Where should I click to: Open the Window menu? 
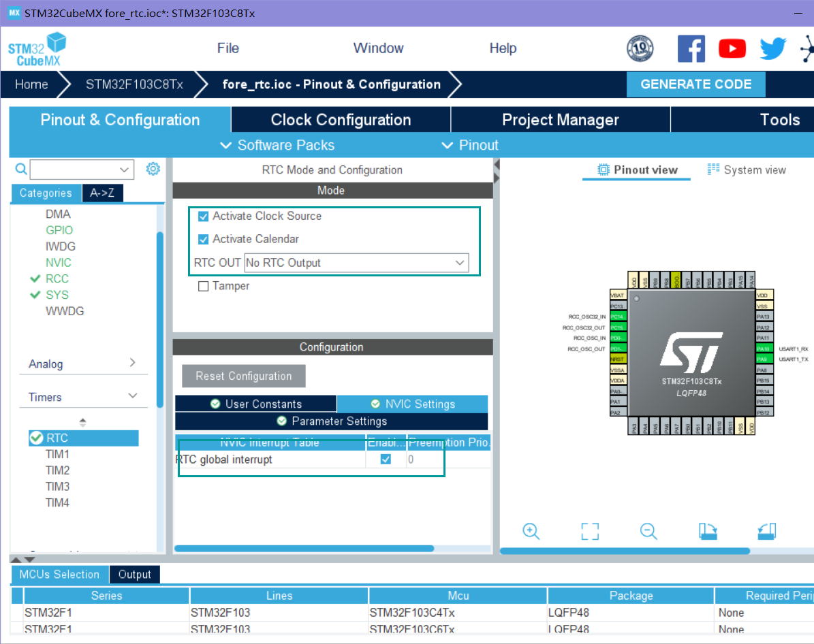[x=378, y=48]
